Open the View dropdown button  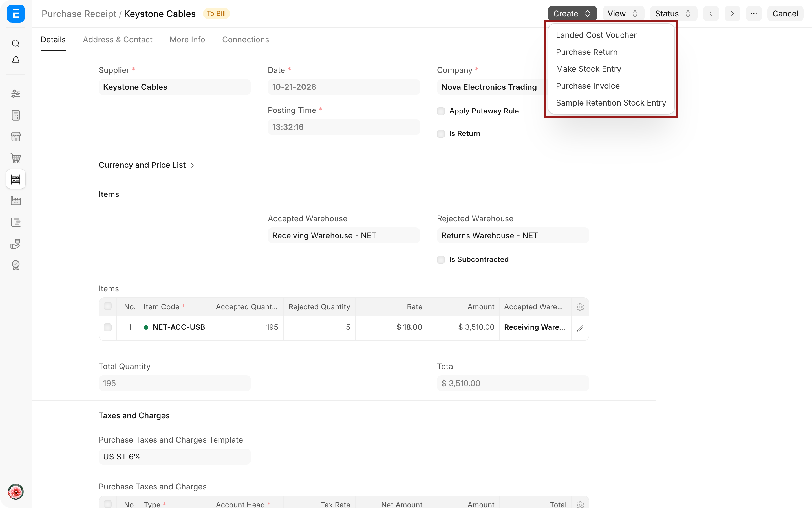(x=623, y=14)
